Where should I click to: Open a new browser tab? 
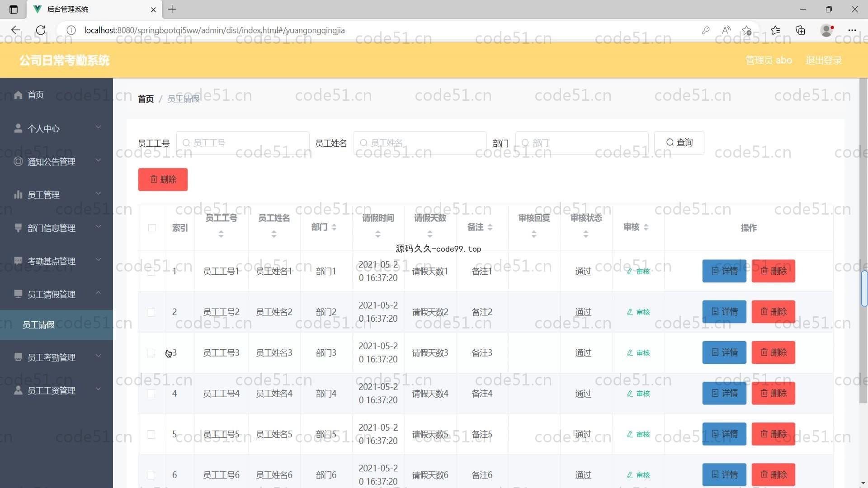(x=172, y=9)
